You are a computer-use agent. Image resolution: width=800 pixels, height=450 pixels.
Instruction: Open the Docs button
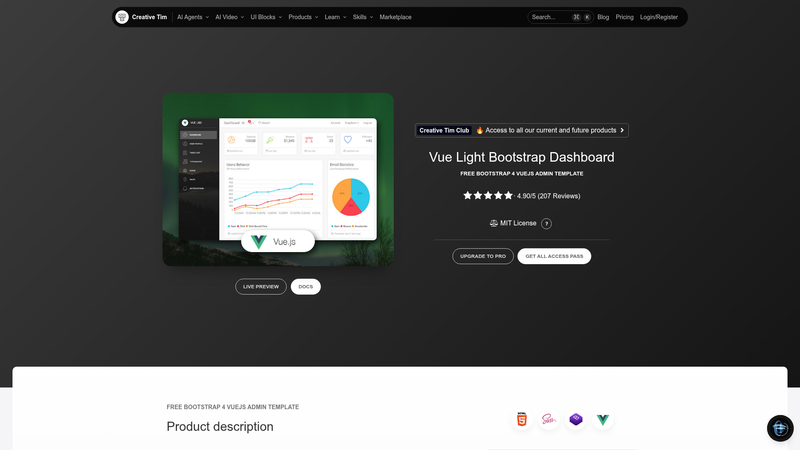coord(306,287)
